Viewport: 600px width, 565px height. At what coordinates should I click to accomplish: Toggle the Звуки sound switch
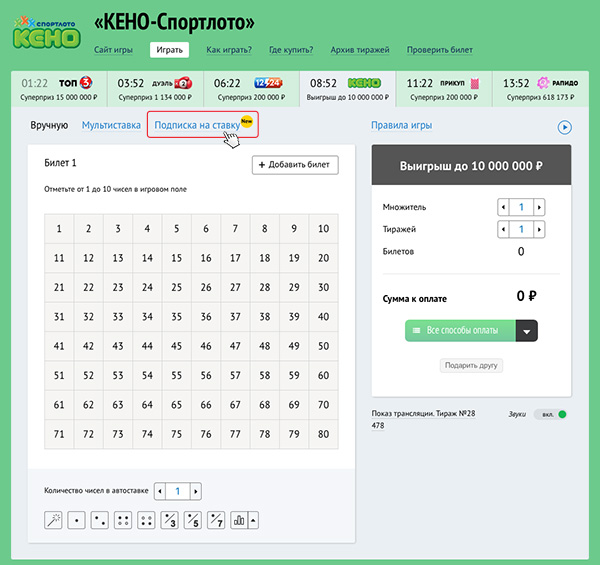[x=551, y=414]
